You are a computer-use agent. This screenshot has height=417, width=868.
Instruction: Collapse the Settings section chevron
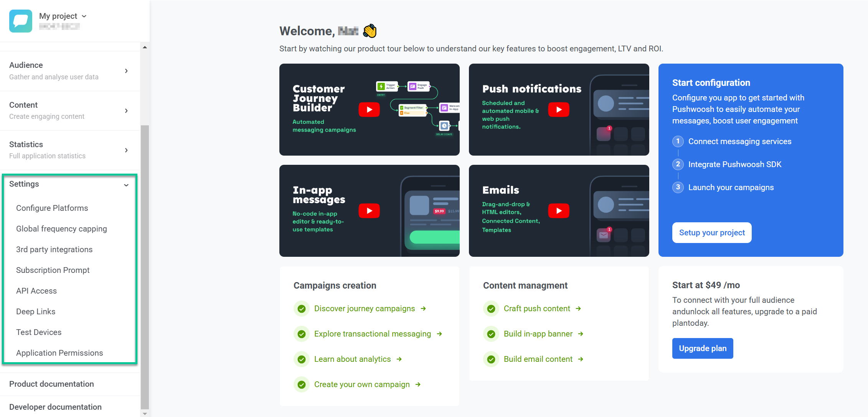coord(126,185)
